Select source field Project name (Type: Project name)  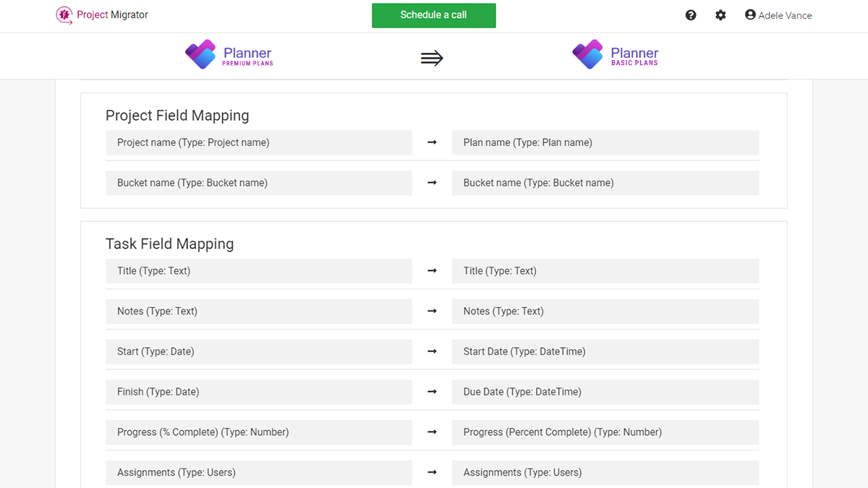click(259, 142)
